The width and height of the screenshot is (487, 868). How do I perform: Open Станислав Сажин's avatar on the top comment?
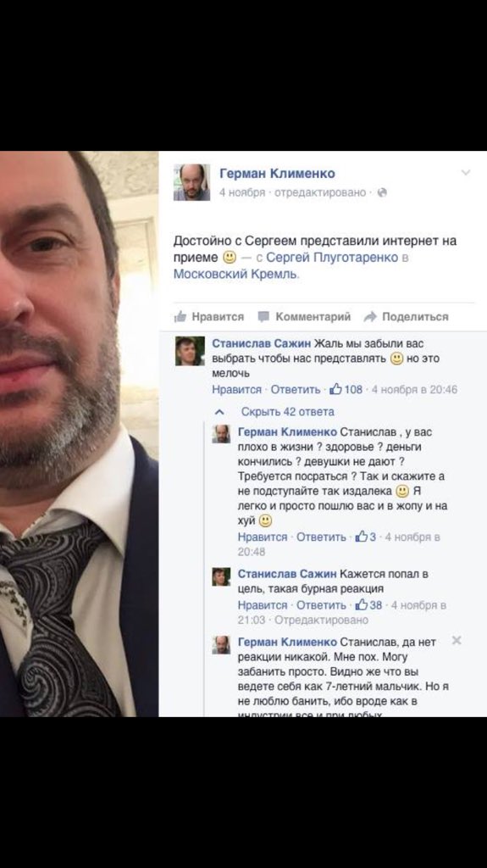click(190, 351)
